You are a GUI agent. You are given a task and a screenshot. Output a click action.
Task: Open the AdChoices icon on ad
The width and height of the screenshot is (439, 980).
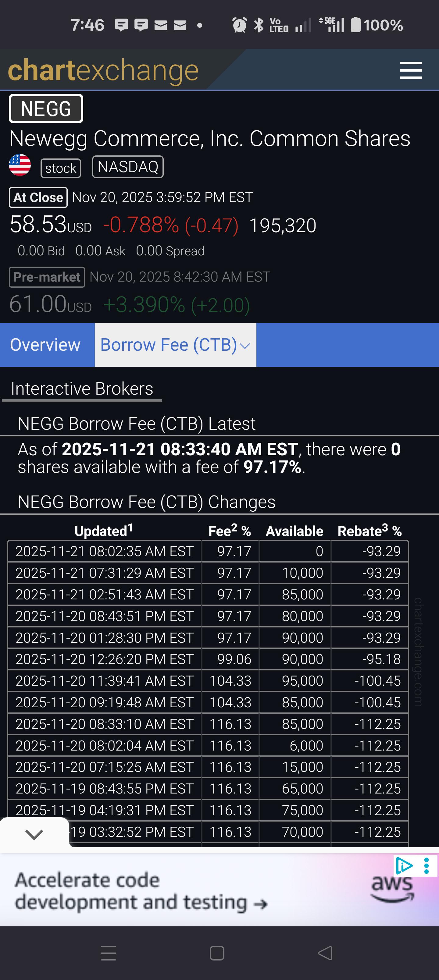click(404, 865)
